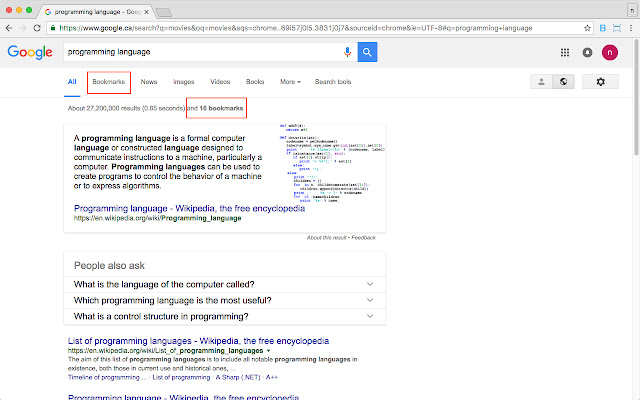Click '16 bookmarks' result count link
Image resolution: width=640 pixels, height=400 pixels.
(x=221, y=108)
